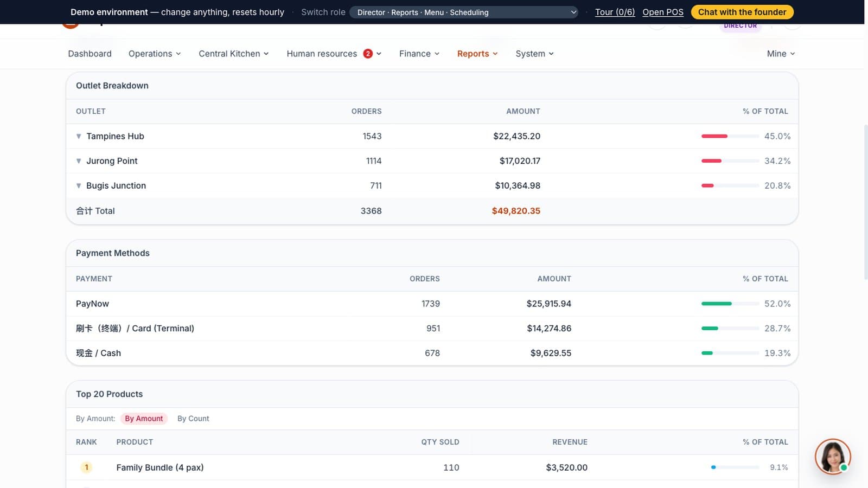Click the Outlet Breakdown ORDERS column header
Screen dimensions: 868x488
pyautogui.click(x=366, y=111)
